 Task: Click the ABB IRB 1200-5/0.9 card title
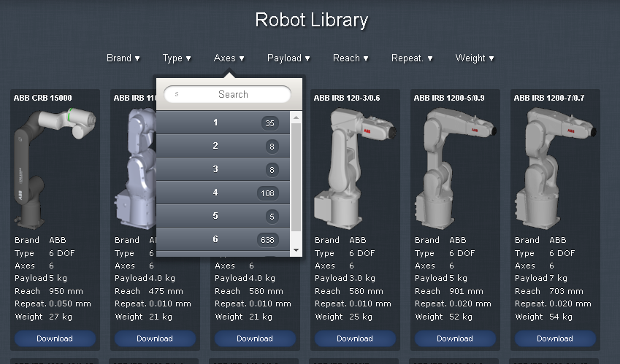pos(449,98)
